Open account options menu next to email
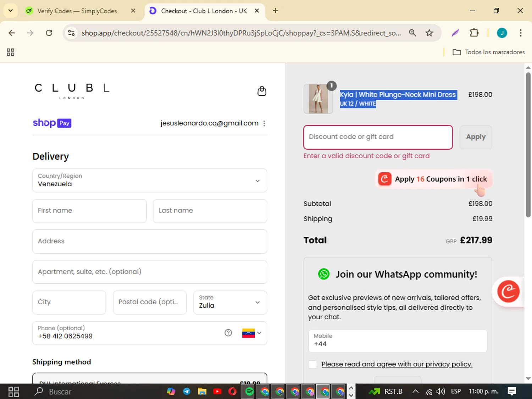This screenshot has height=399, width=532. tap(264, 123)
